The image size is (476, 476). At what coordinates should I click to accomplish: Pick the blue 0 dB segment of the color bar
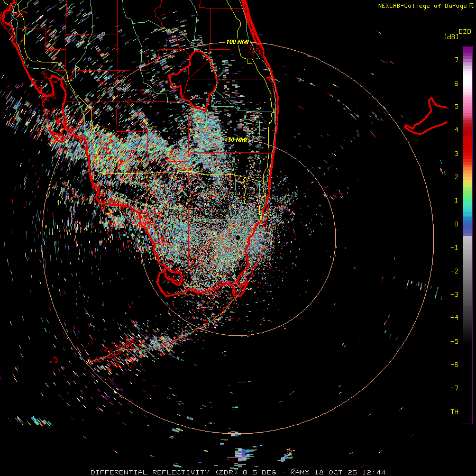pos(467,224)
